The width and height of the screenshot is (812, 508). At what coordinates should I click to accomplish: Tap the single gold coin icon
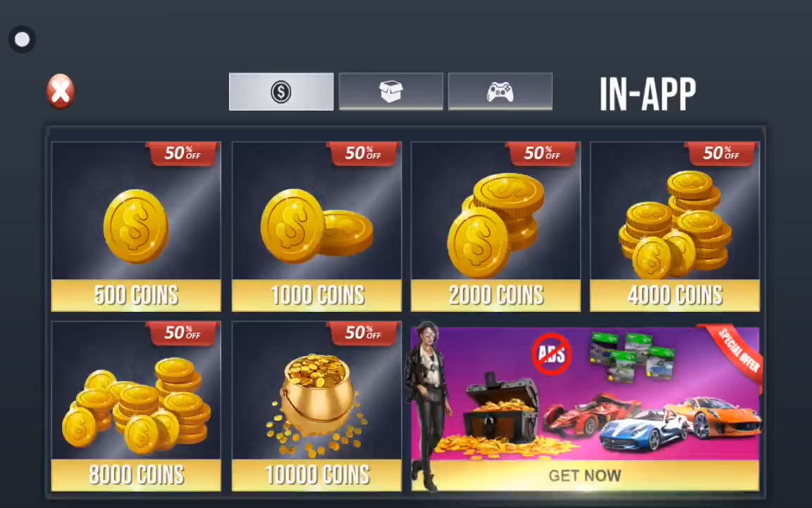click(x=136, y=226)
